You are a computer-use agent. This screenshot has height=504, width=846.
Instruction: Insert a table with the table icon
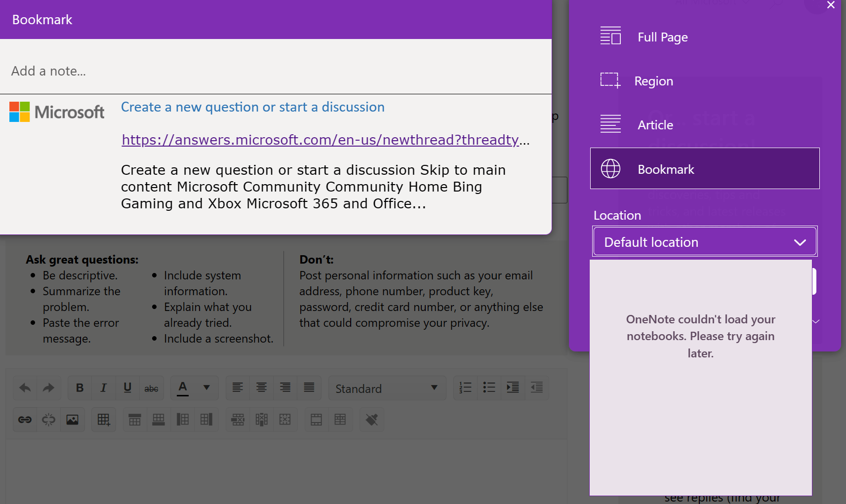(x=104, y=419)
